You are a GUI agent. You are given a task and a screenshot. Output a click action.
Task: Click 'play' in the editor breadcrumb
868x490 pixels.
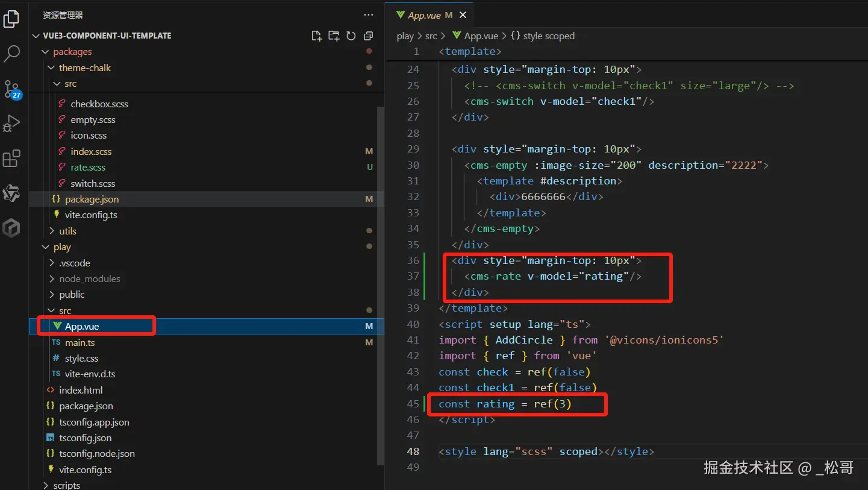point(405,36)
